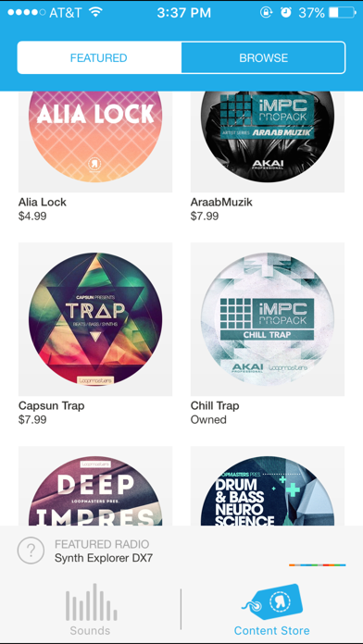The width and height of the screenshot is (363, 644).
Task: Open the Sounds waveform icon
Action: click(x=92, y=601)
